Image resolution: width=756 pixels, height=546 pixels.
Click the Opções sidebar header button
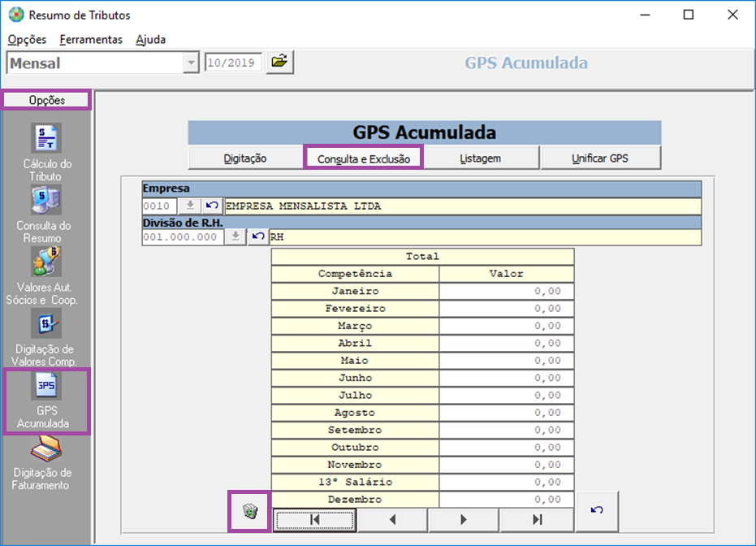47,100
